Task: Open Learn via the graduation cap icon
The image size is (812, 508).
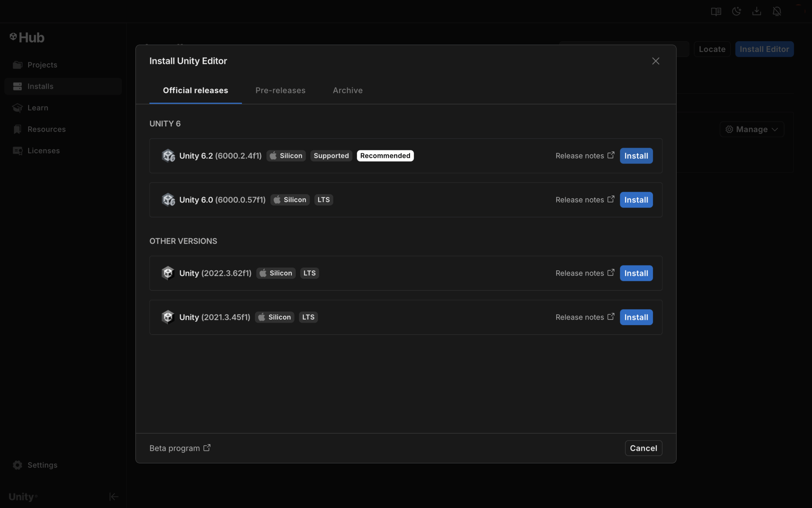Action: tap(18, 108)
